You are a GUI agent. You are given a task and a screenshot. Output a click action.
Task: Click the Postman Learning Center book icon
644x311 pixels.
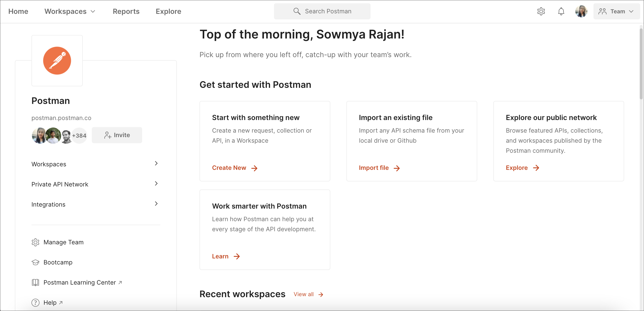(x=35, y=283)
